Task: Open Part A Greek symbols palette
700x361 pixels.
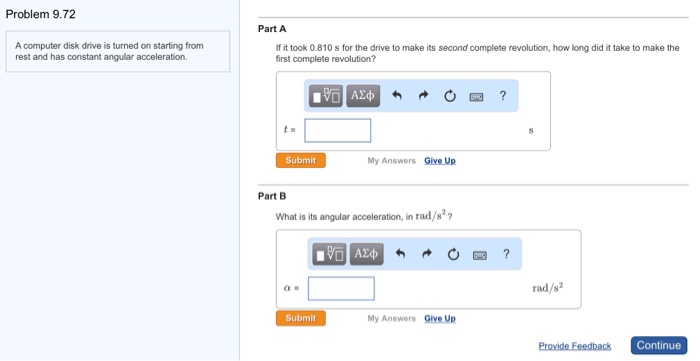Action: [363, 96]
